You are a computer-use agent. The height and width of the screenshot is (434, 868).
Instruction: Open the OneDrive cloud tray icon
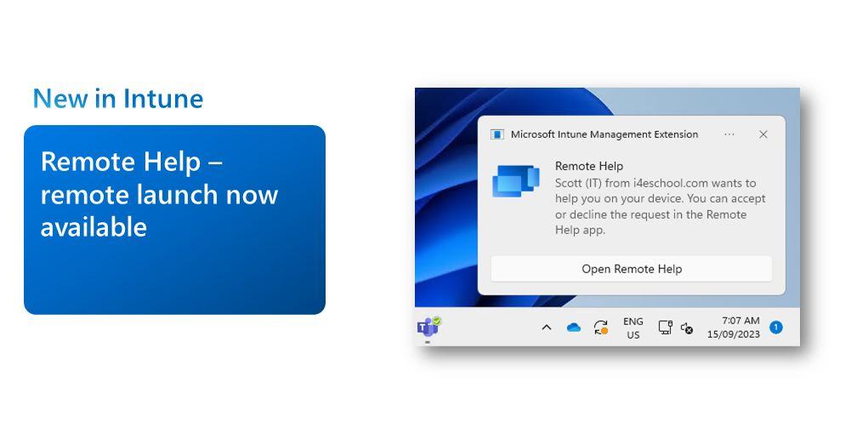[574, 328]
